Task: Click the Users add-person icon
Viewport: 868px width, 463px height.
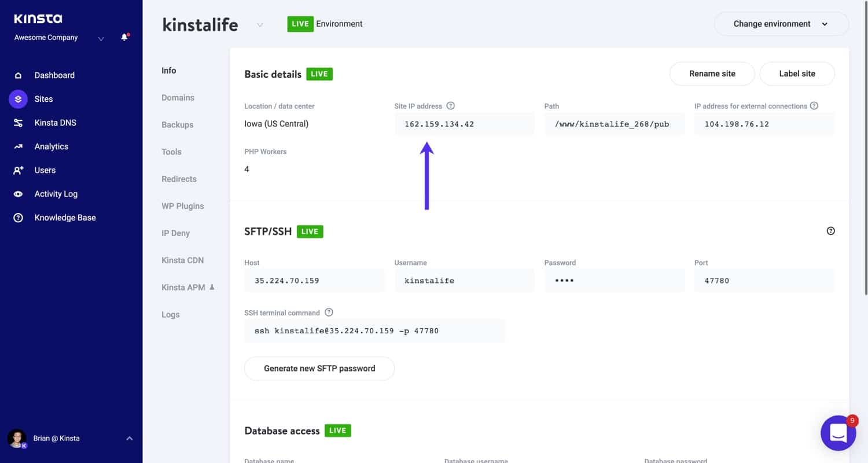Action: [x=18, y=170]
